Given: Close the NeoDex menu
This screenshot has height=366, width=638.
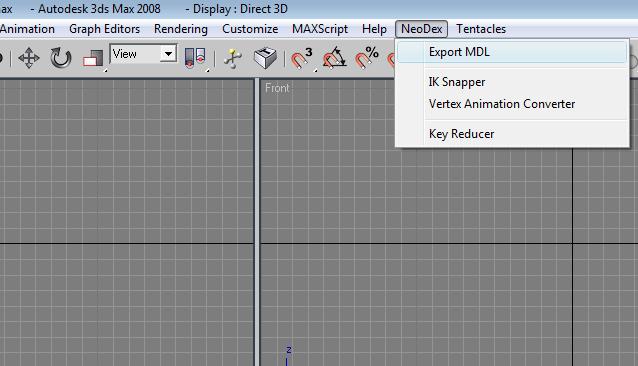Looking at the screenshot, I should coord(422,29).
